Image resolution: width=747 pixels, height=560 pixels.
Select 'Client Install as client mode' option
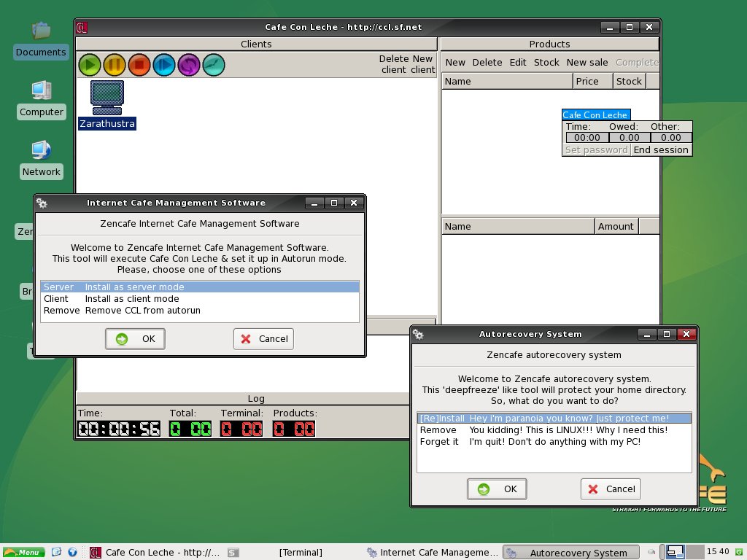coord(200,299)
